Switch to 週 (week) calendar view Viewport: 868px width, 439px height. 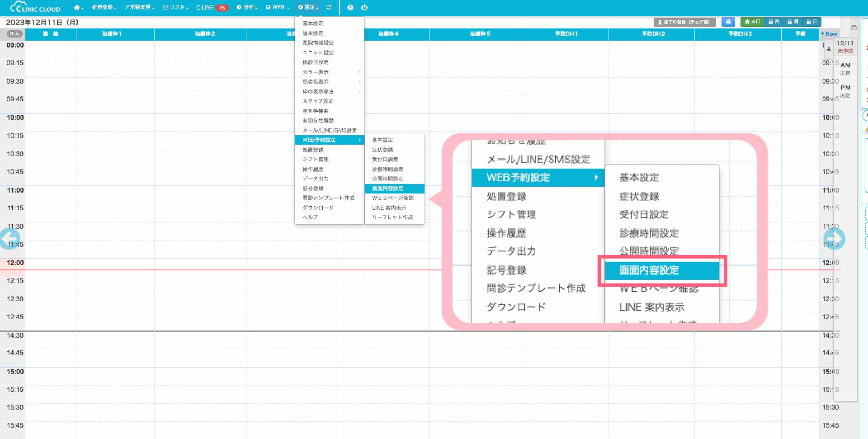point(793,22)
